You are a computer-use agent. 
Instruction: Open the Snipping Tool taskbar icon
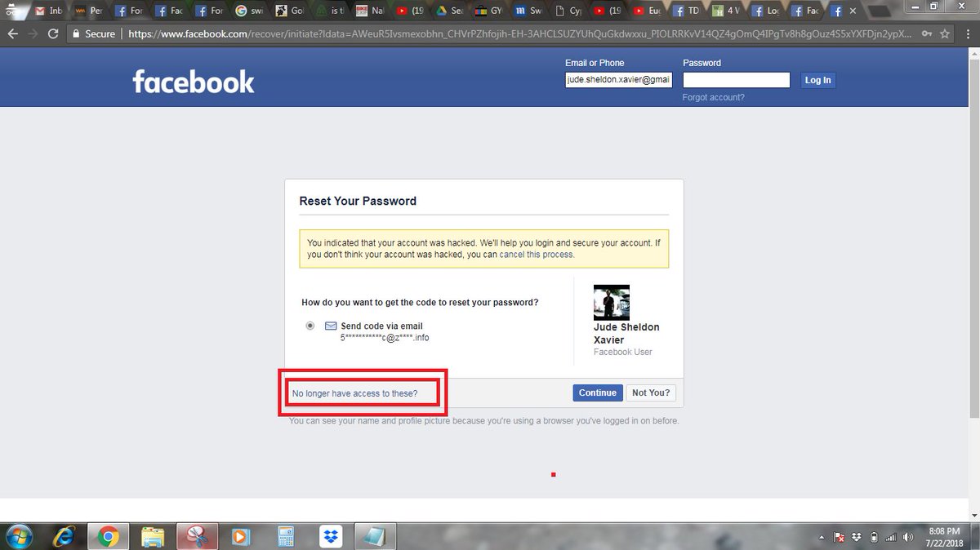click(197, 536)
